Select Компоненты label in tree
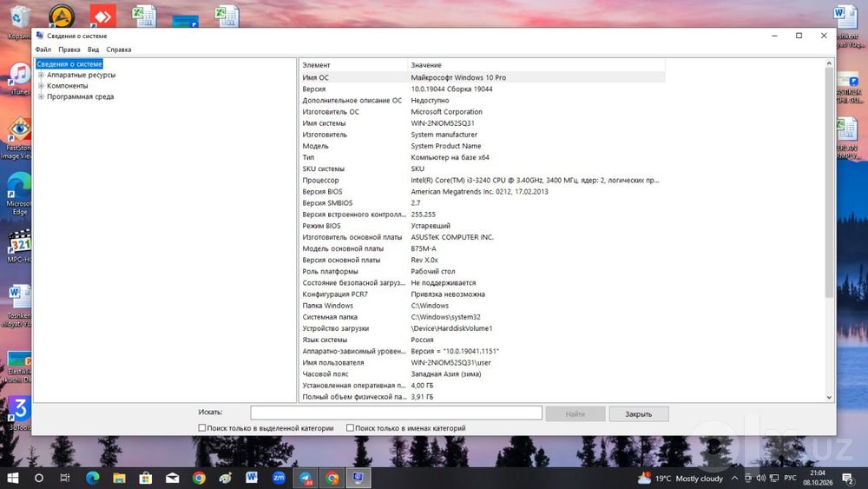Screen dimensions: 868x489 [x=67, y=86]
